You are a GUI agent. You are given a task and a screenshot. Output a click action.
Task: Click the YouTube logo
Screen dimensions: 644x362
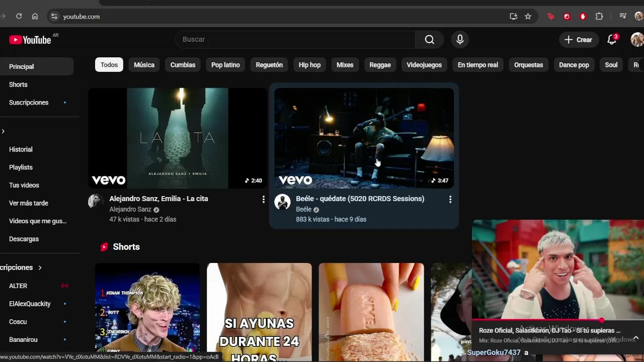[30, 40]
